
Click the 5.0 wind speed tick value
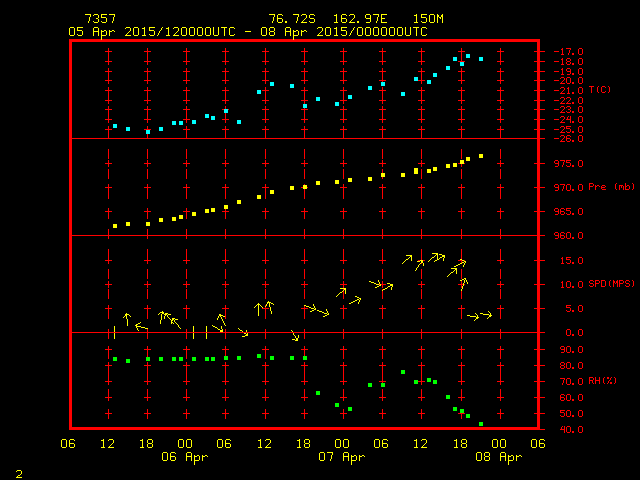pos(574,309)
